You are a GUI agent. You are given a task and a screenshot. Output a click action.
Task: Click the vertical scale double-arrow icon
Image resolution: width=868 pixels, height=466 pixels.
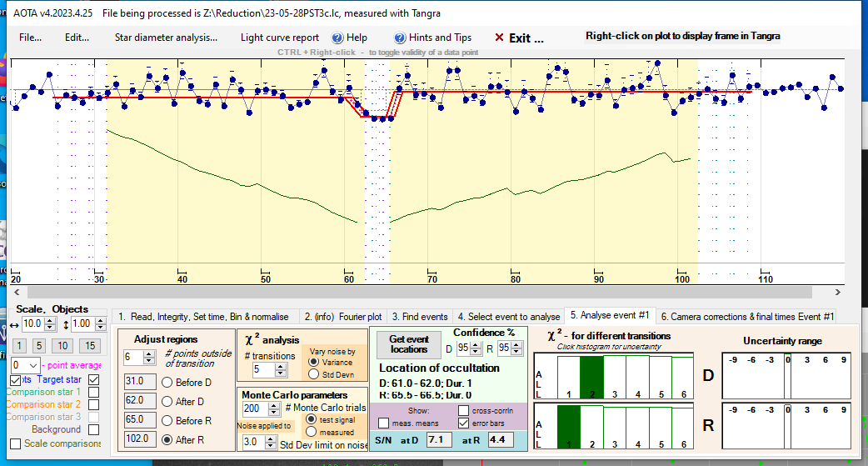(x=66, y=325)
